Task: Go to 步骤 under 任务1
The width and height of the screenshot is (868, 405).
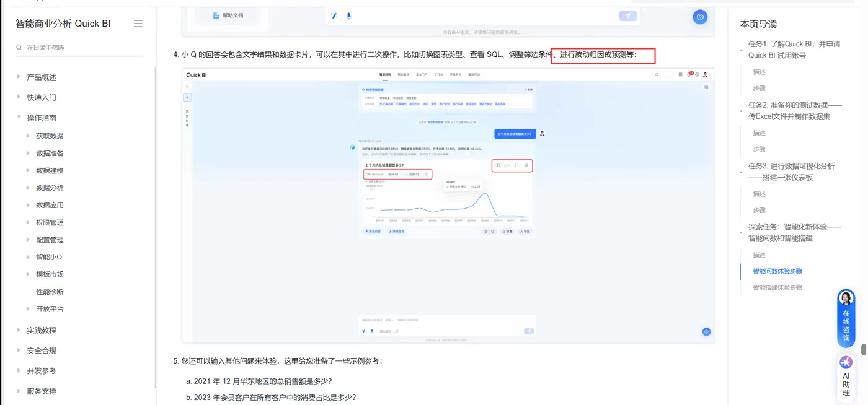Action: [759, 88]
